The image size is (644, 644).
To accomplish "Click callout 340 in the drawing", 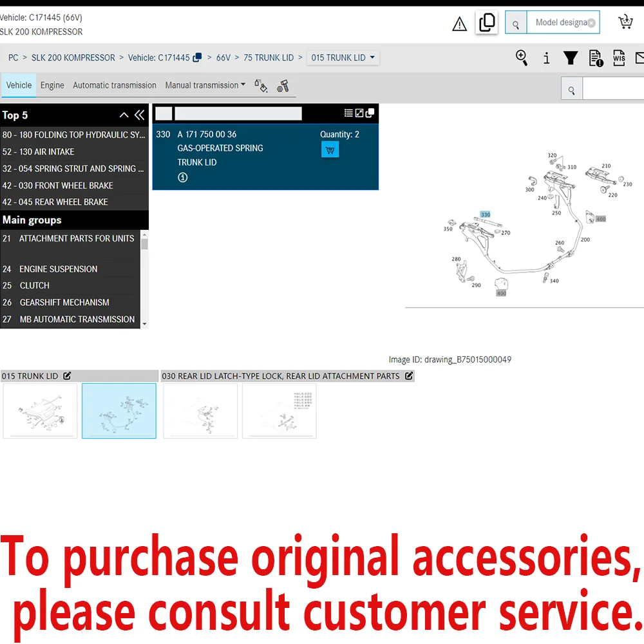I will 554,281.
